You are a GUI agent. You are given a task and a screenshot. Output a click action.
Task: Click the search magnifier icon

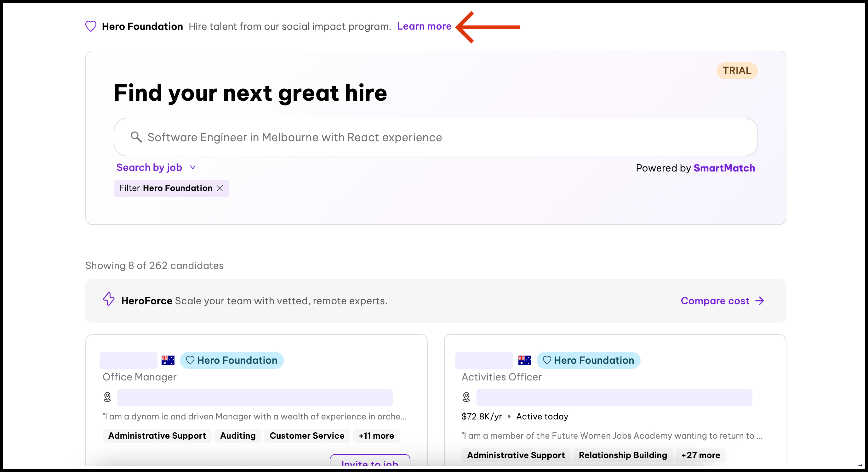[136, 137]
